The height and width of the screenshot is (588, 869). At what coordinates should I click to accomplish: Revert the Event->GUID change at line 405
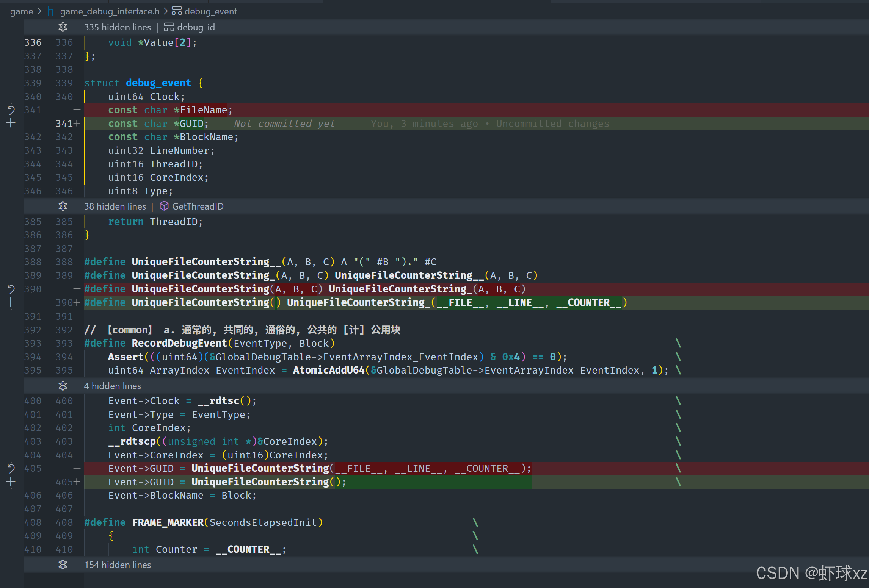(11, 469)
